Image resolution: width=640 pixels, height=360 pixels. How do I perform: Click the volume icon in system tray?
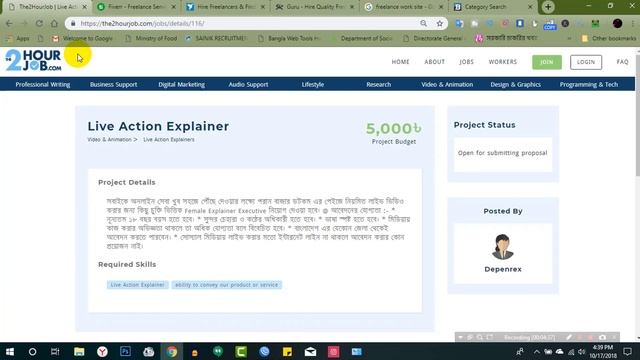(x=581, y=352)
